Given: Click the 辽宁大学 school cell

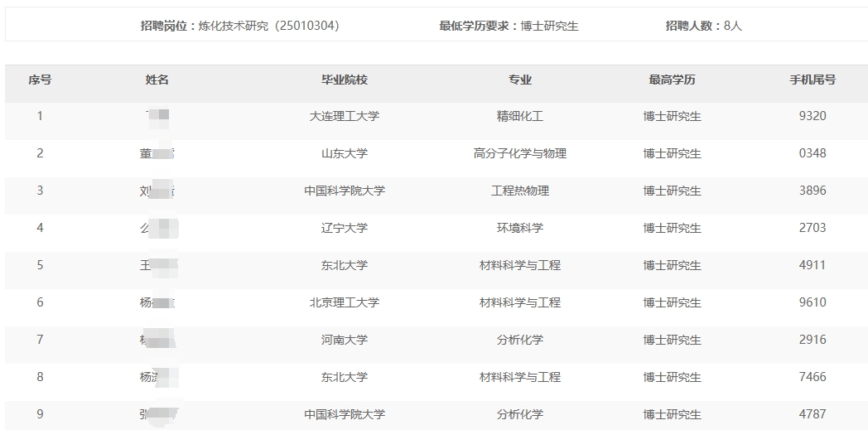Looking at the screenshot, I should (x=344, y=228).
